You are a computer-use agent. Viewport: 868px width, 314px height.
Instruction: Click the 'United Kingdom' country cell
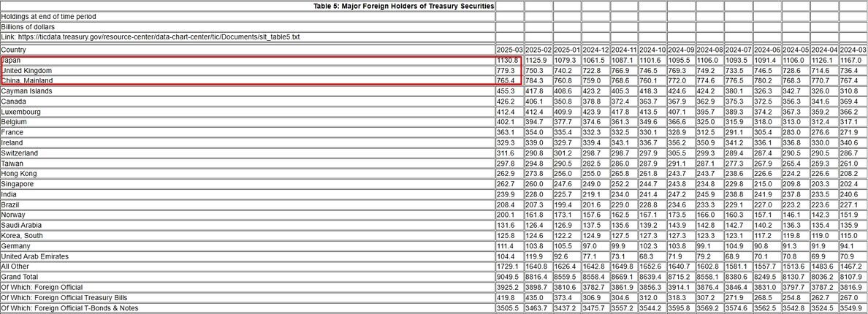248,70
